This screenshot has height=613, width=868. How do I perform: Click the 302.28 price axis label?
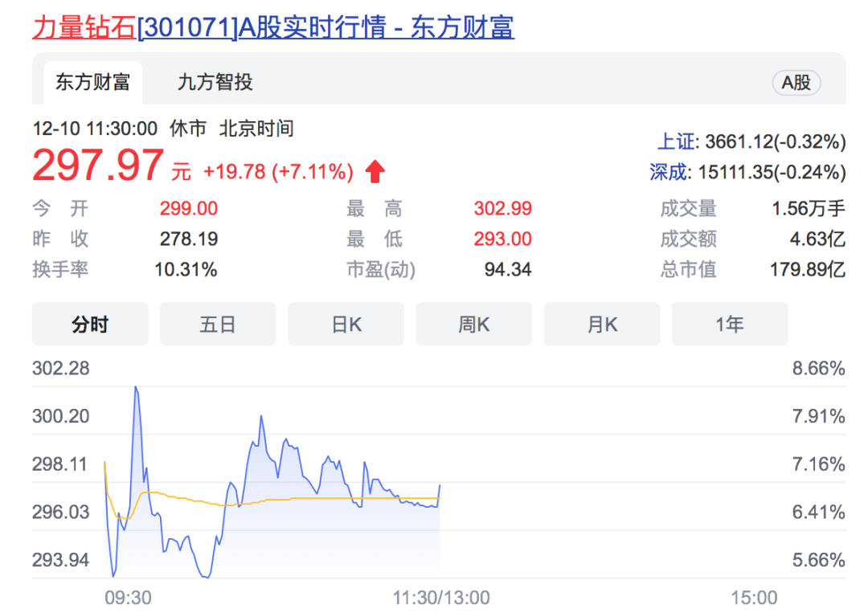[x=61, y=369]
